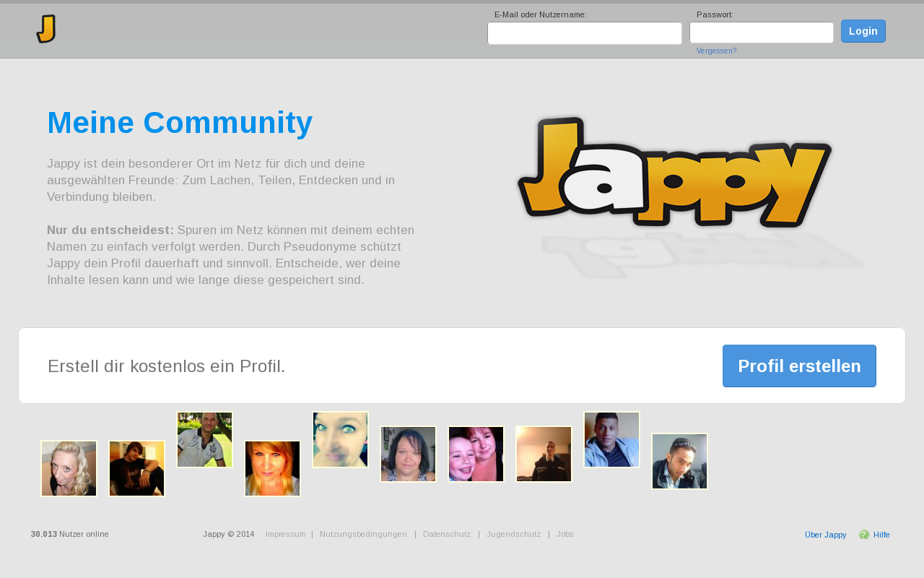The image size is (924, 578).
Task: Open the thumbnail with child and woman smiling
Action: point(476,454)
